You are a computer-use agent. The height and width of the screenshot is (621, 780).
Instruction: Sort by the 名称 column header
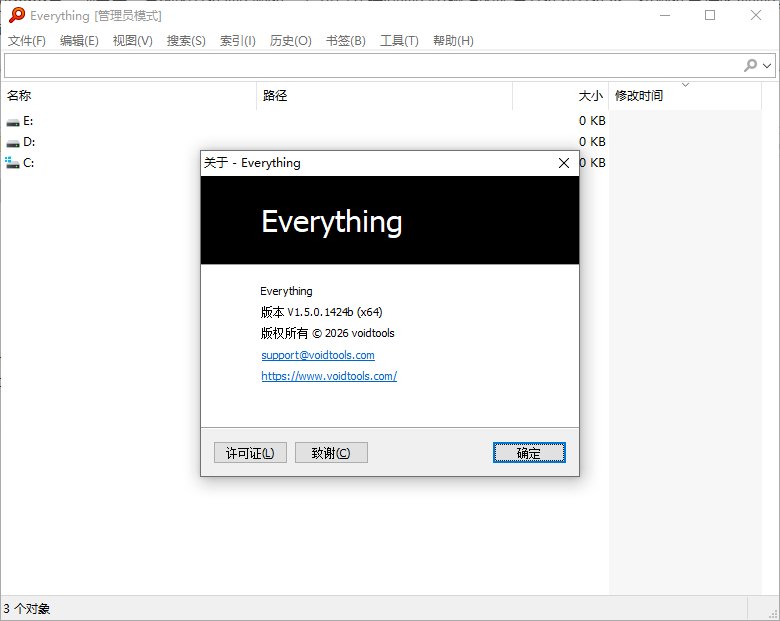tap(128, 96)
